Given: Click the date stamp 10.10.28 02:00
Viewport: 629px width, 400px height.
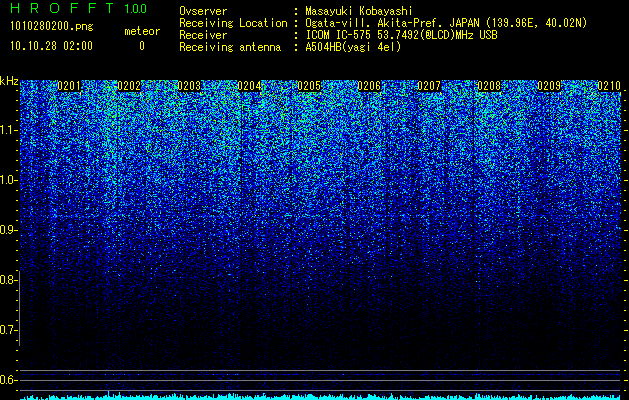Looking at the screenshot, I should tap(51, 46).
